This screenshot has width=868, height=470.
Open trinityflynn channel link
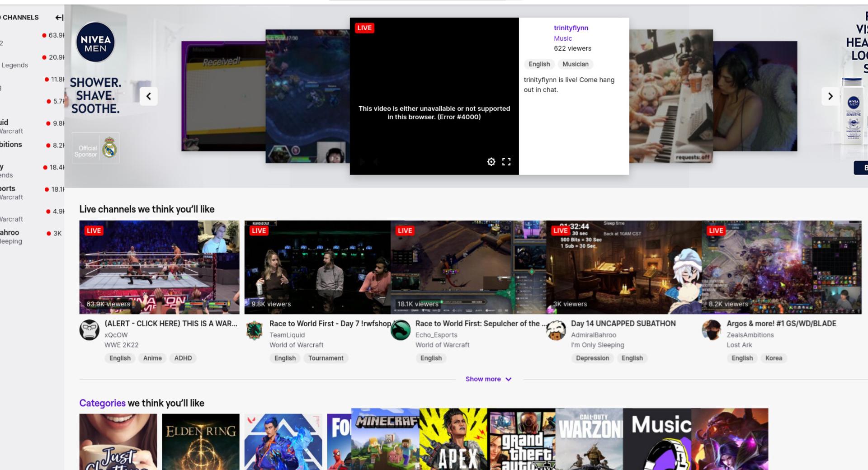tap(571, 28)
